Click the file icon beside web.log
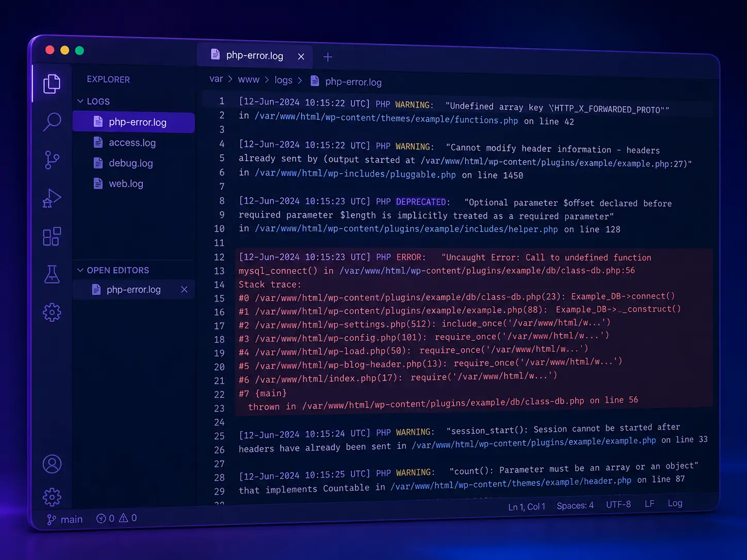The height and width of the screenshot is (560, 747). tap(98, 183)
